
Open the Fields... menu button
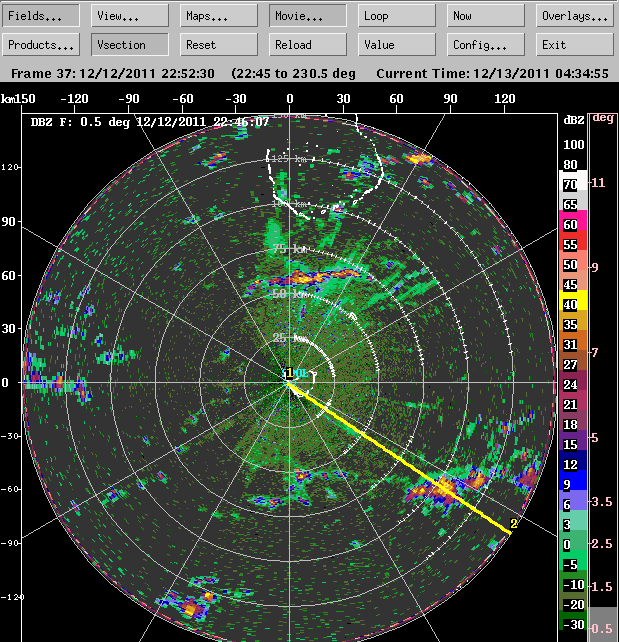(x=42, y=16)
